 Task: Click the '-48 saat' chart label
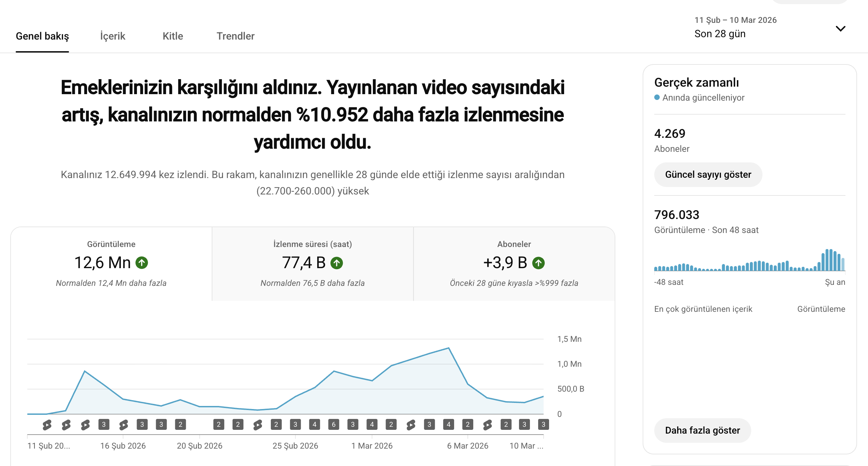pos(669,282)
